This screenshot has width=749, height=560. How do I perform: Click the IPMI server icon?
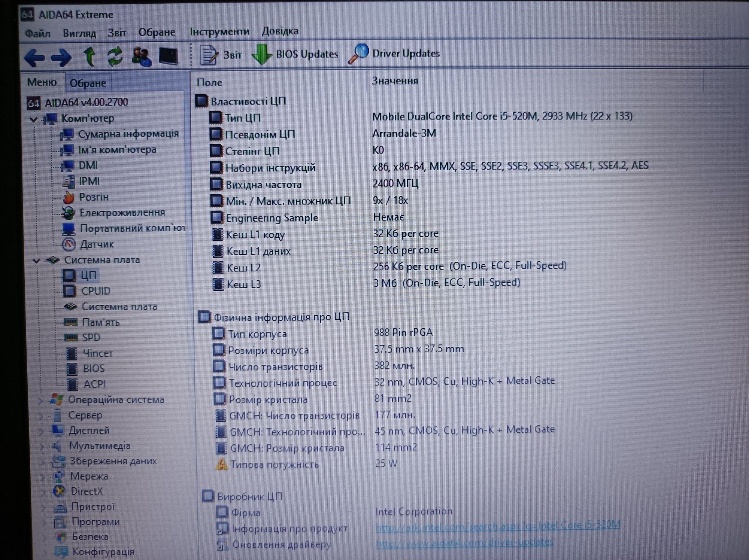click(68, 181)
